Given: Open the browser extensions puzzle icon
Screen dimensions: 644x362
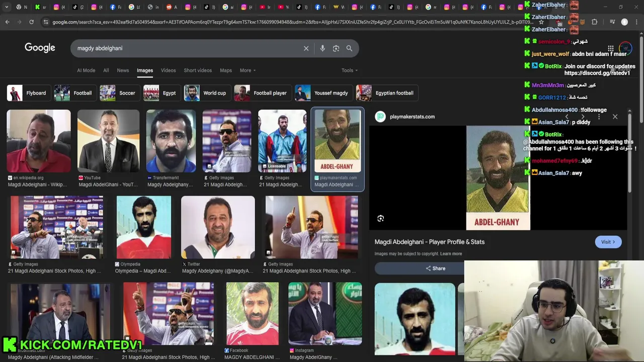Looking at the screenshot, I should coord(594,22).
